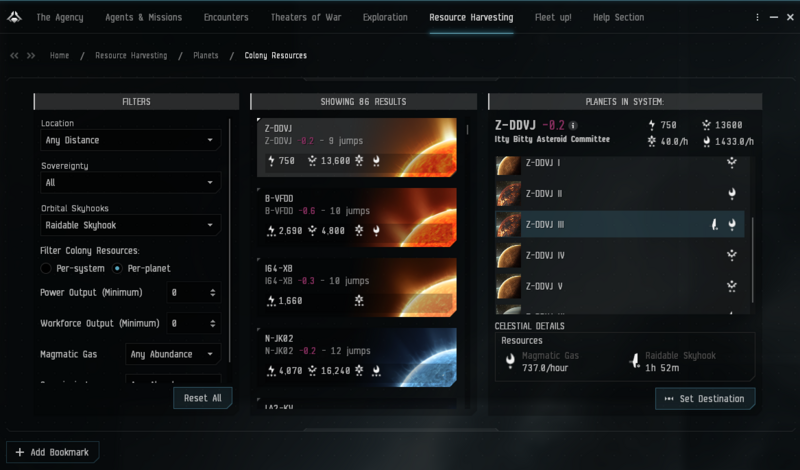The image size is (800, 470).
Task: Click the Add Bookmark button
Action: coord(53,452)
